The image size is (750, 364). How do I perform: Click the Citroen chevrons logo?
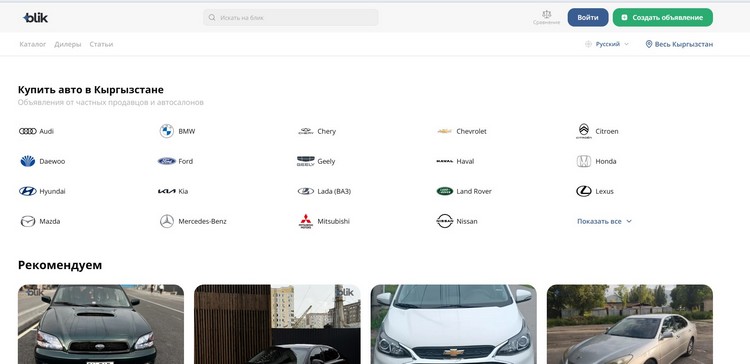point(584,131)
